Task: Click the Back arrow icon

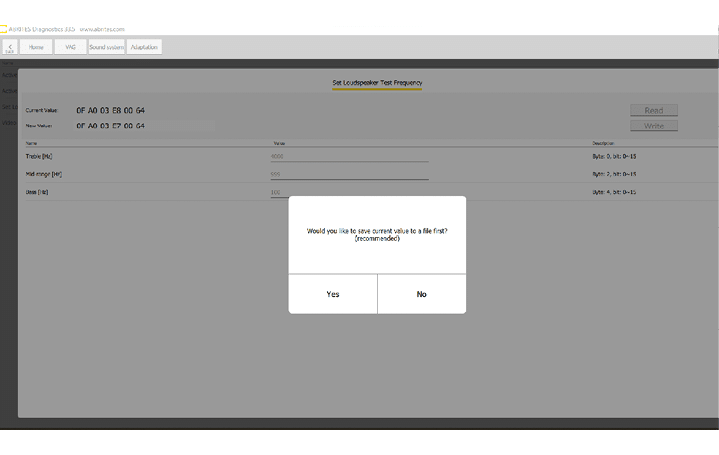Action: (10, 47)
